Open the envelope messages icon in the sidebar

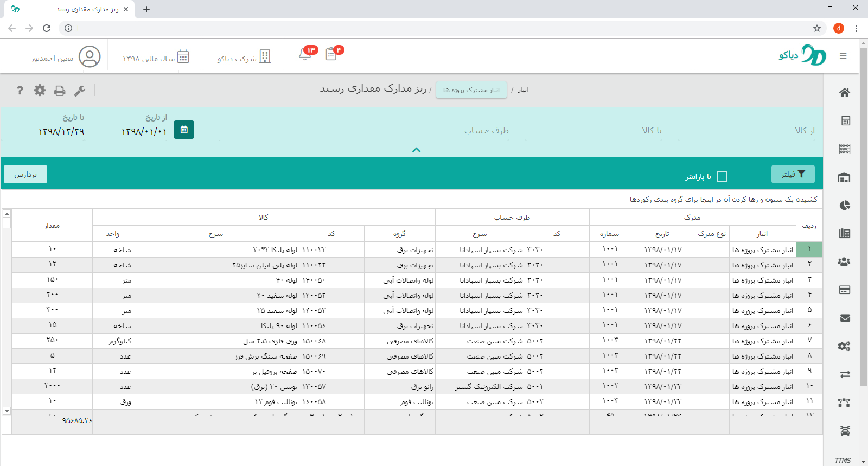(845, 318)
